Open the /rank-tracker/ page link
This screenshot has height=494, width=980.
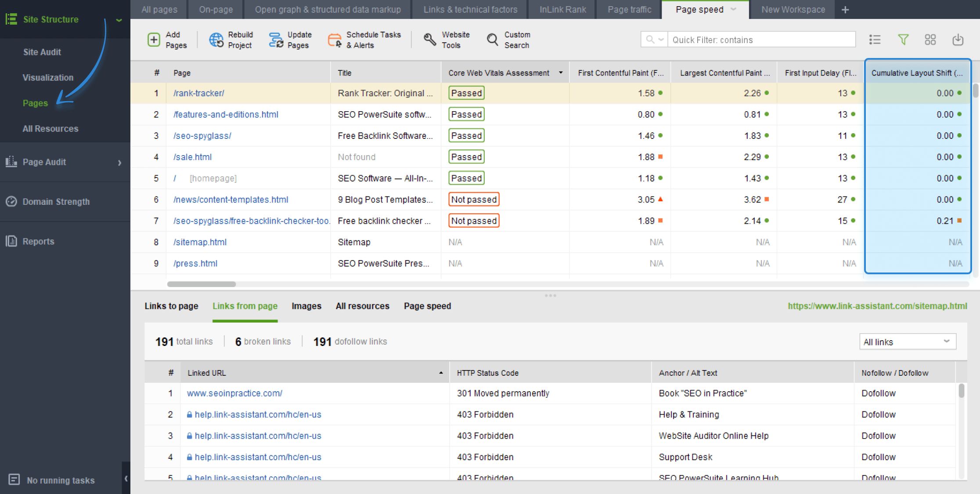coord(198,93)
